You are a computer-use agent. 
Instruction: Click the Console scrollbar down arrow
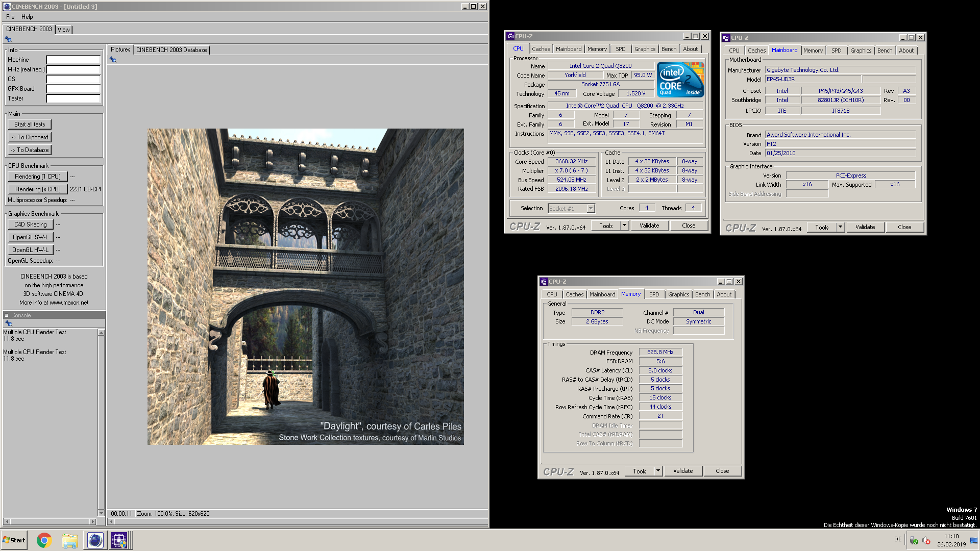click(101, 513)
